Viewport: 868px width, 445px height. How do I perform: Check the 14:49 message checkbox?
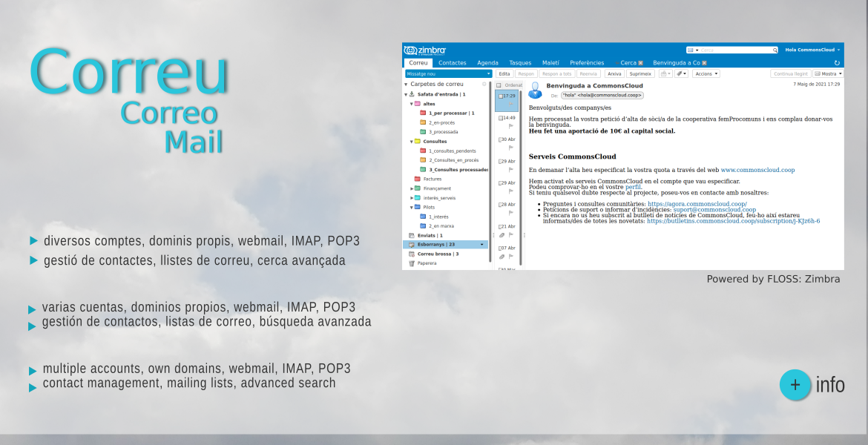[501, 118]
